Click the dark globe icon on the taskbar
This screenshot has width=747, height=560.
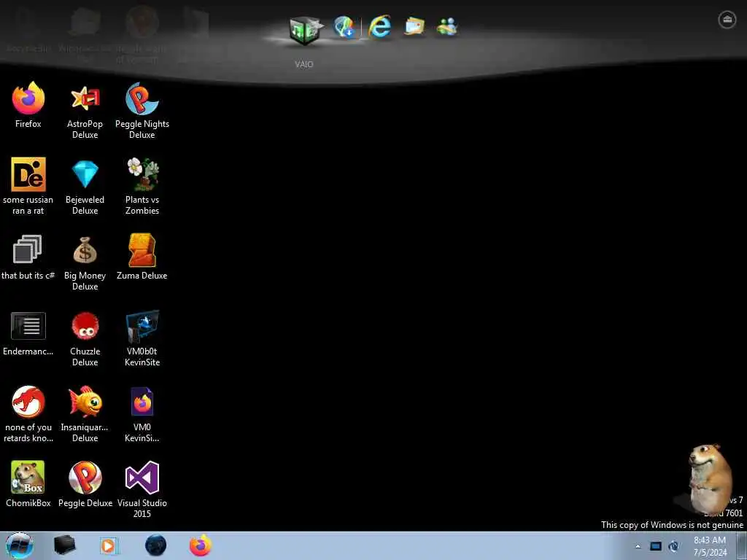[x=155, y=545]
